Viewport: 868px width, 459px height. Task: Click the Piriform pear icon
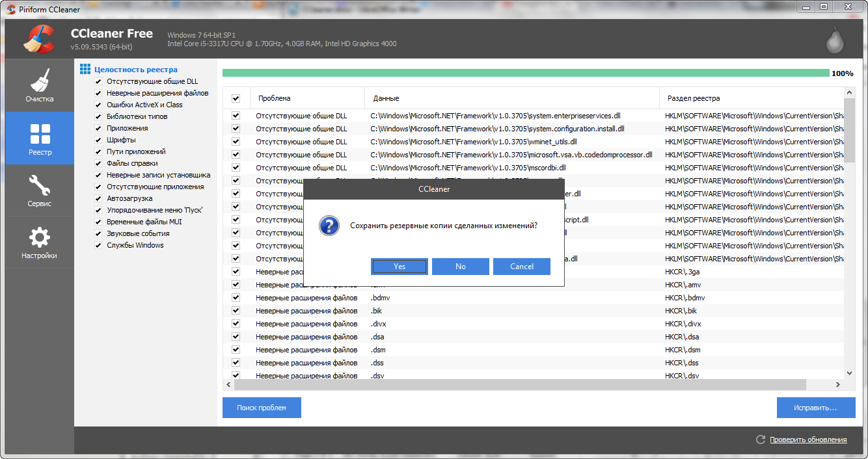[x=835, y=40]
